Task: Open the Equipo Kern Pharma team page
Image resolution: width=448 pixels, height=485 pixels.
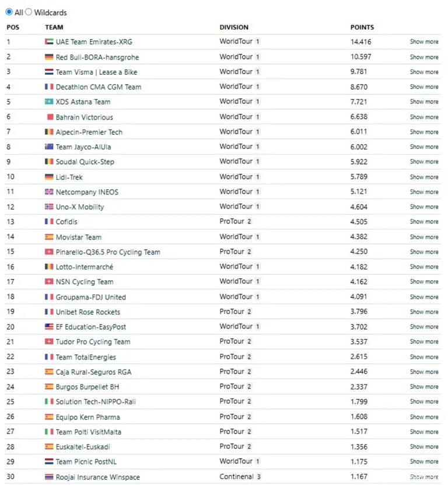Action: click(x=88, y=417)
